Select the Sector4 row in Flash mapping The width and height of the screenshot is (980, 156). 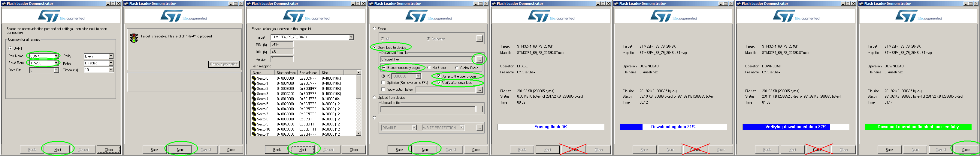tap(304, 99)
